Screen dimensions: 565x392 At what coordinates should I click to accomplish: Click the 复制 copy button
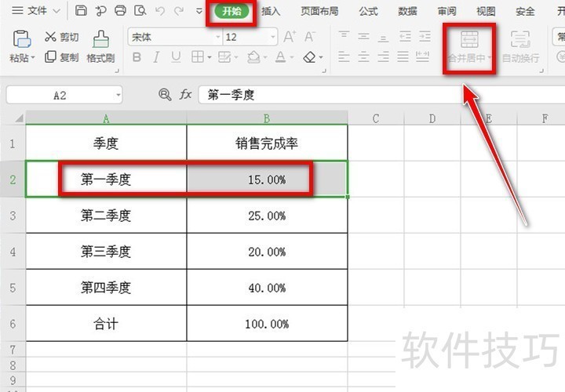[62, 57]
